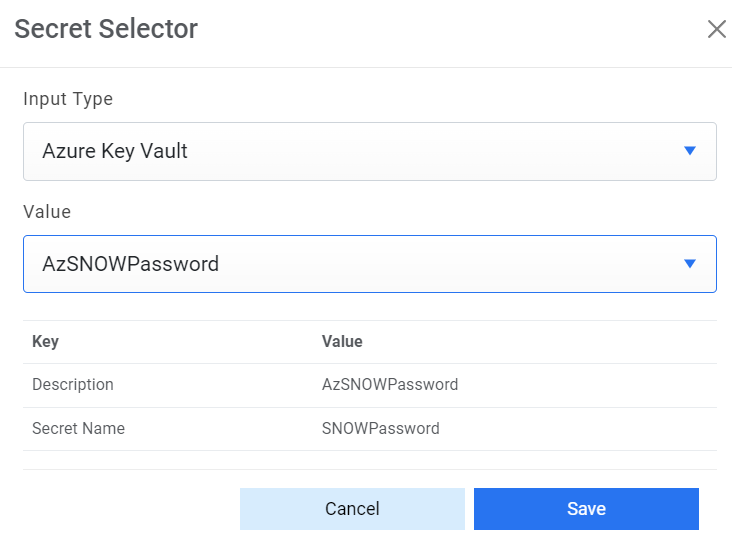Close the Secret Selector dialog
Image resolution: width=732 pixels, height=552 pixels.
pos(716,29)
